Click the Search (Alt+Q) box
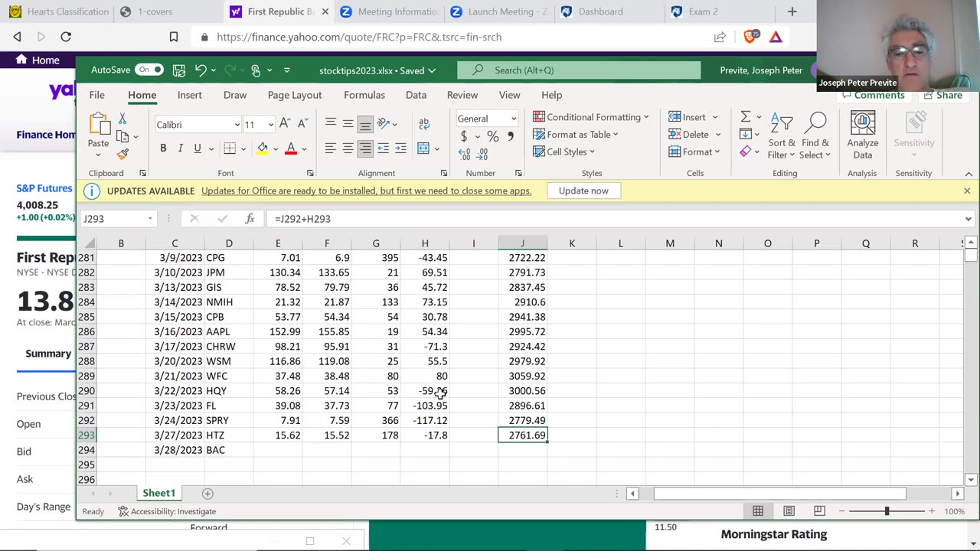The height and width of the screenshot is (551, 980). click(x=579, y=70)
